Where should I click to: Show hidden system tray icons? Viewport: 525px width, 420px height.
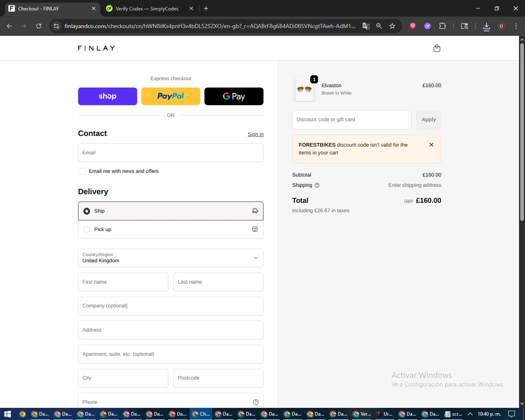click(x=470, y=414)
